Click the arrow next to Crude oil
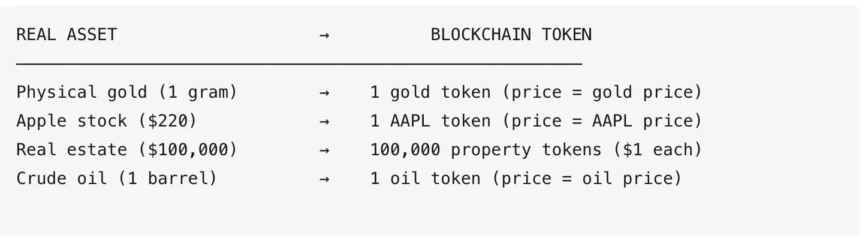Image resolution: width=868 pixels, height=241 pixels. 324,179
